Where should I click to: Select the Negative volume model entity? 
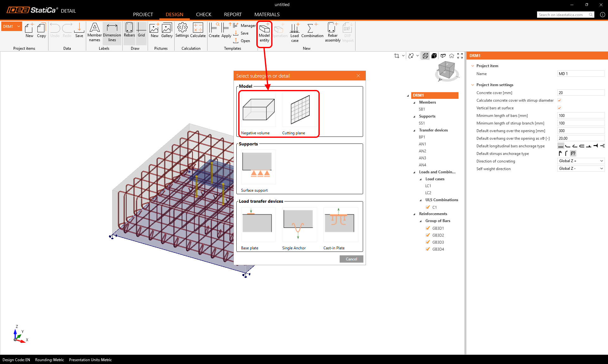pyautogui.click(x=258, y=111)
